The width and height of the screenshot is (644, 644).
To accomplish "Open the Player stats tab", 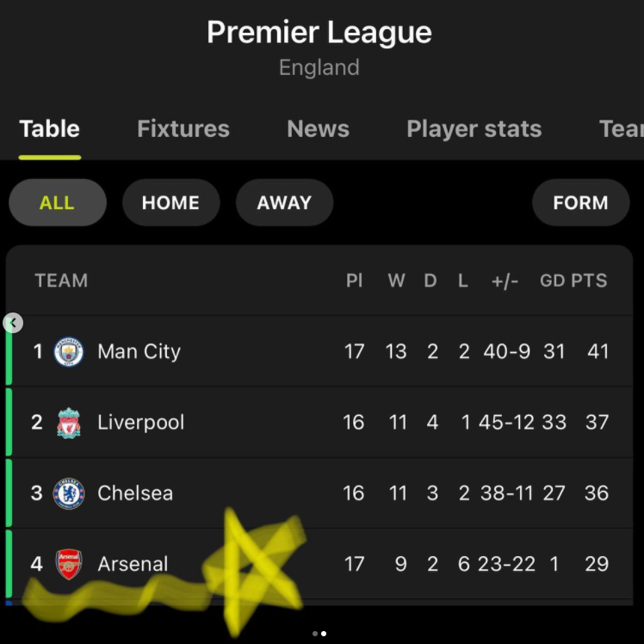I will click(474, 129).
